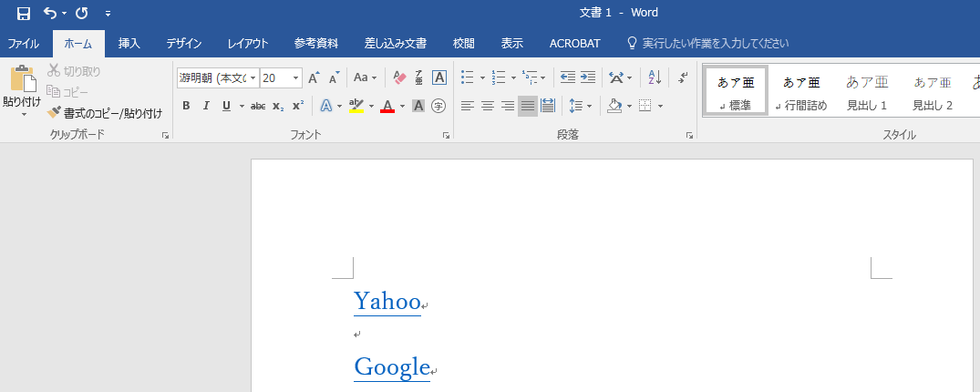Select the 行間詰め style
980x392 pixels.
(801, 90)
